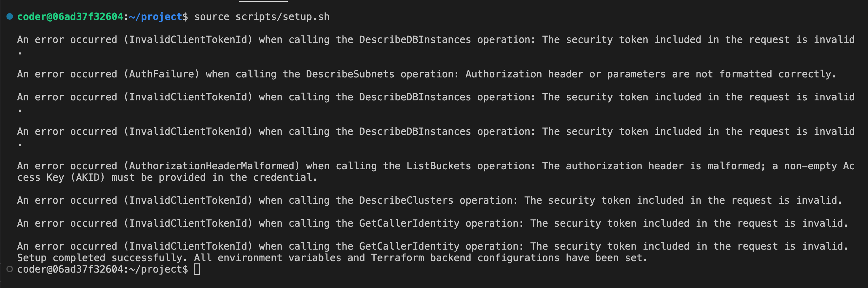This screenshot has height=288, width=868.
Task: Click the ListBuckets operation name
Action: (438, 166)
